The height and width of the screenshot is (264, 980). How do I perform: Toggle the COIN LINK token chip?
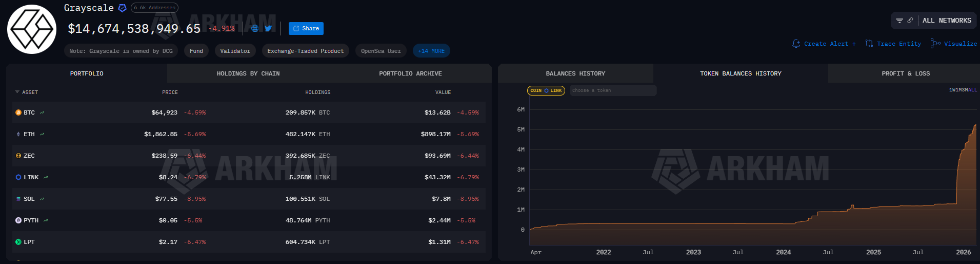(x=546, y=90)
